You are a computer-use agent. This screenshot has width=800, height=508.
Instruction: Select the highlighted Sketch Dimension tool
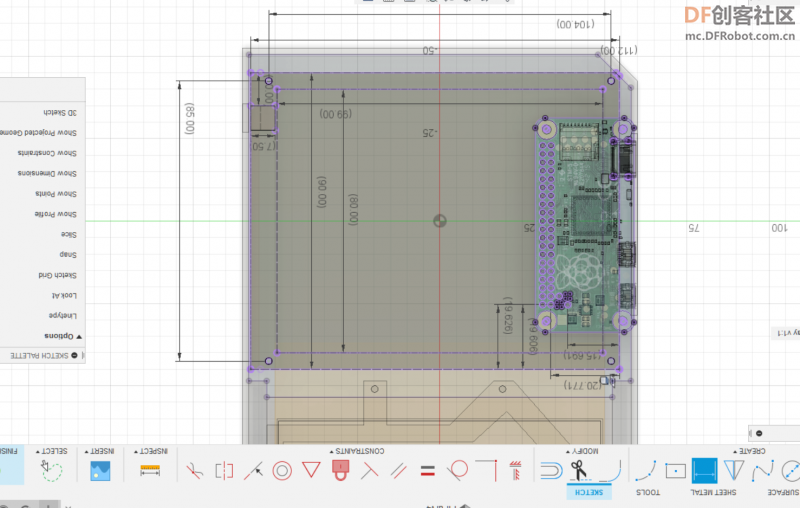pos(705,470)
